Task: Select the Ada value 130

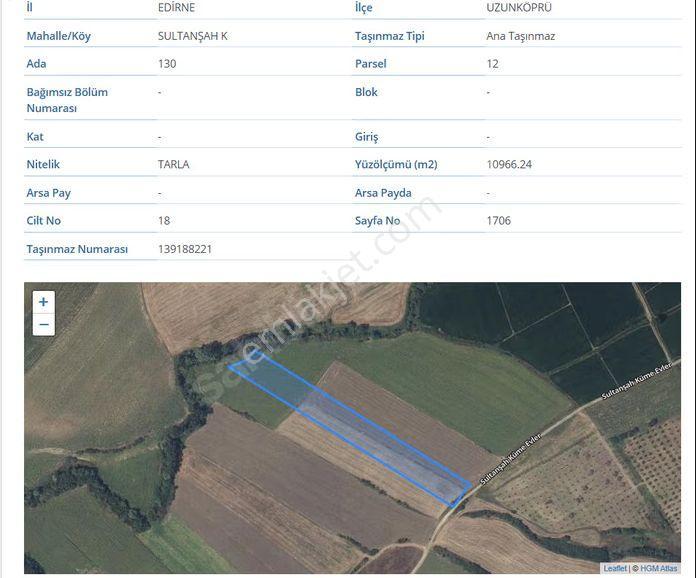Action: tap(167, 64)
